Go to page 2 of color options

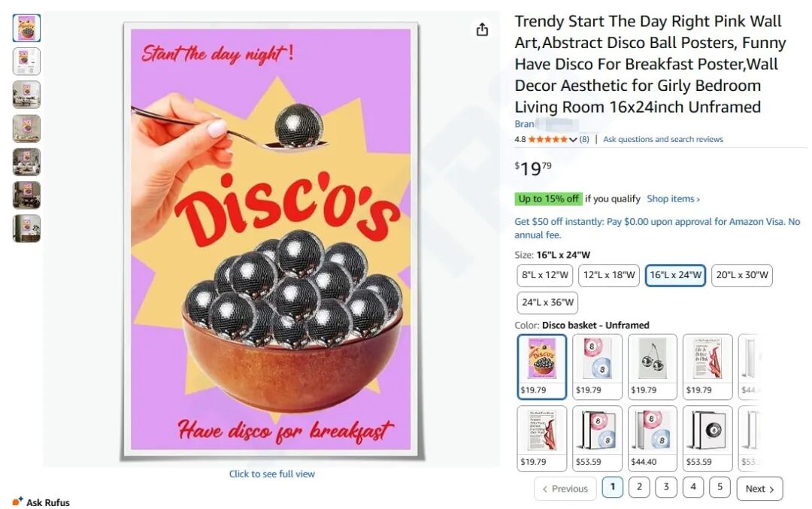coord(639,487)
